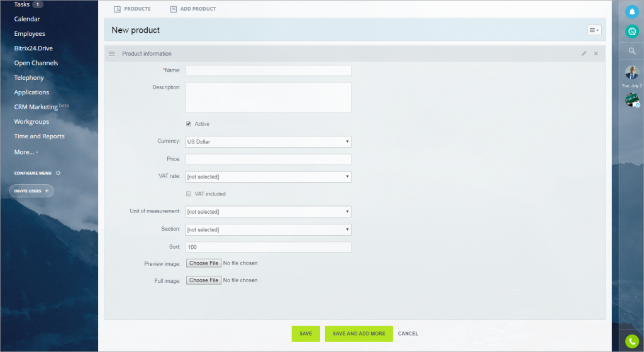Edit section with the pencil icon
The height and width of the screenshot is (352, 644).
point(584,53)
